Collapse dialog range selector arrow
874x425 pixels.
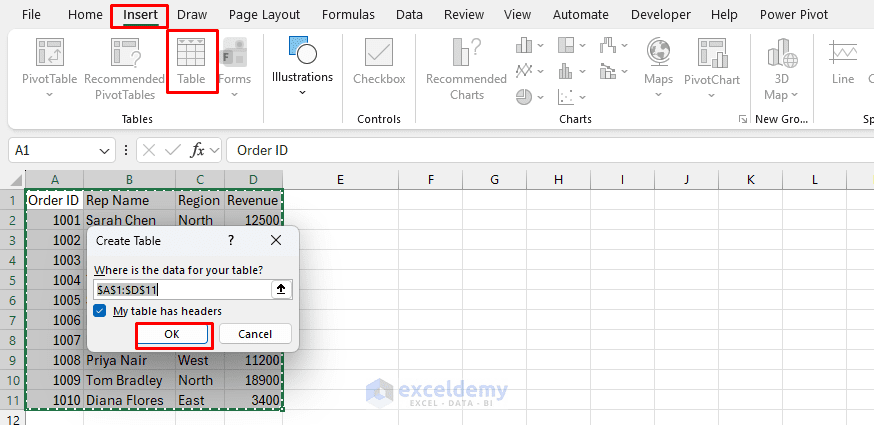pyautogui.click(x=281, y=289)
